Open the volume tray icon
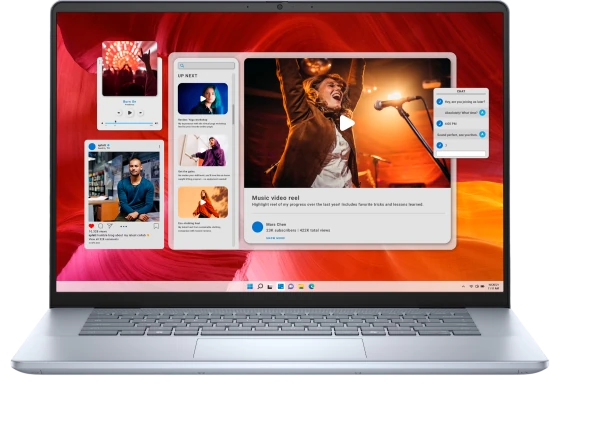The width and height of the screenshot is (600, 421). coord(477,286)
